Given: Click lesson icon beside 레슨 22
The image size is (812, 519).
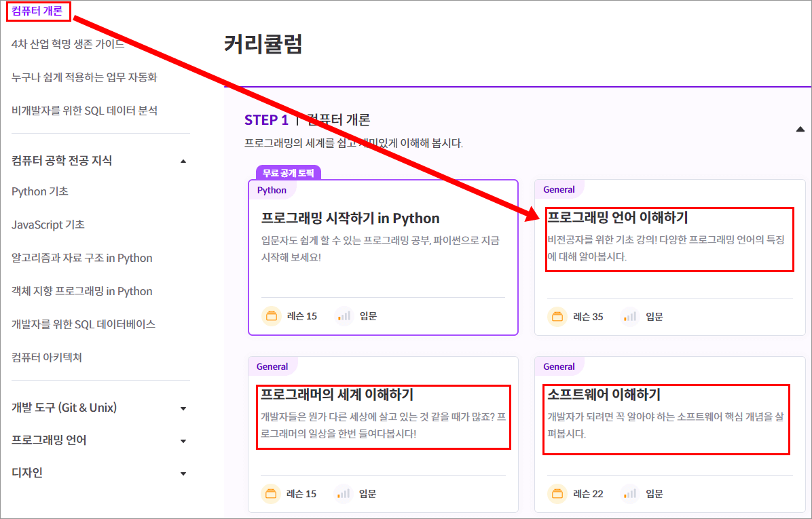Looking at the screenshot, I should pyautogui.click(x=557, y=494).
